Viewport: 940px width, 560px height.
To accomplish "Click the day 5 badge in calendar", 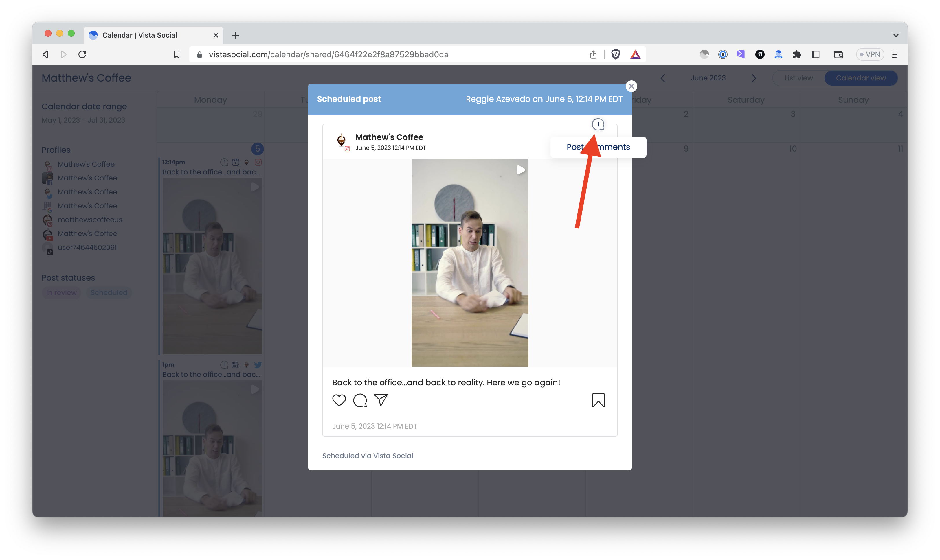I will click(x=258, y=149).
